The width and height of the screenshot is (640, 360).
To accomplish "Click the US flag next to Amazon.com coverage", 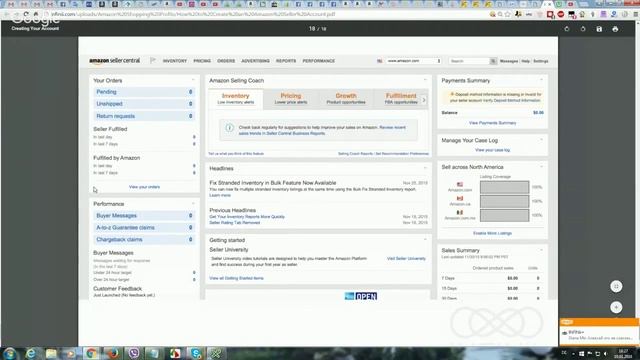I will [460, 184].
